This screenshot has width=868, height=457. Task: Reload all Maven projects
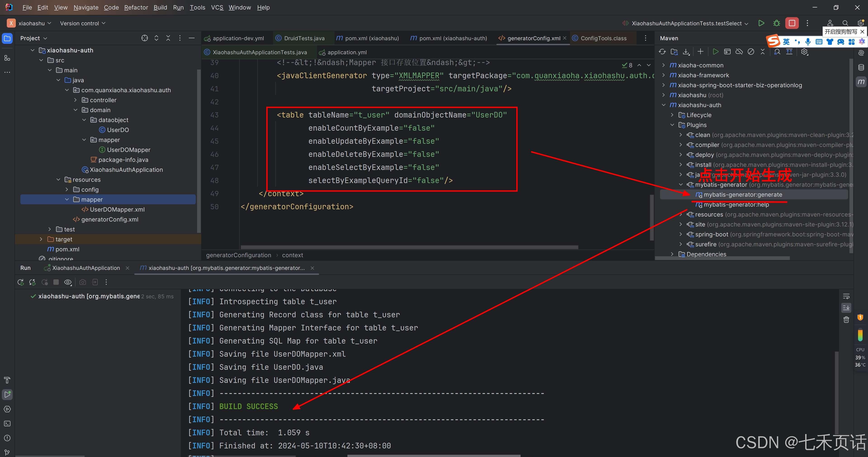(x=662, y=52)
